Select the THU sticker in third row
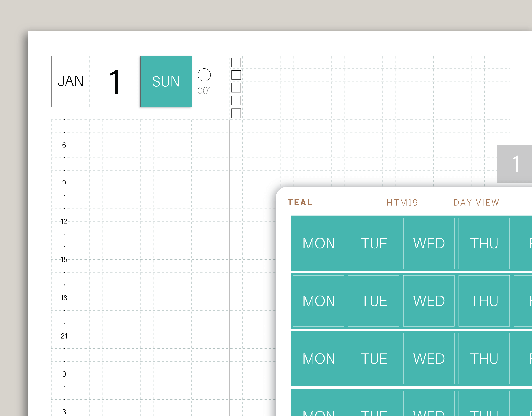Image resolution: width=532 pixels, height=416 pixels. pos(484,358)
